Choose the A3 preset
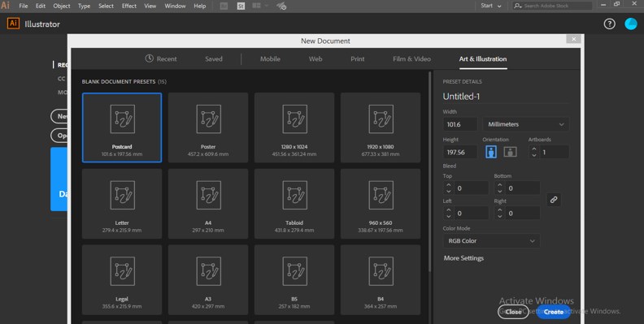The image size is (644, 324). [x=208, y=280]
